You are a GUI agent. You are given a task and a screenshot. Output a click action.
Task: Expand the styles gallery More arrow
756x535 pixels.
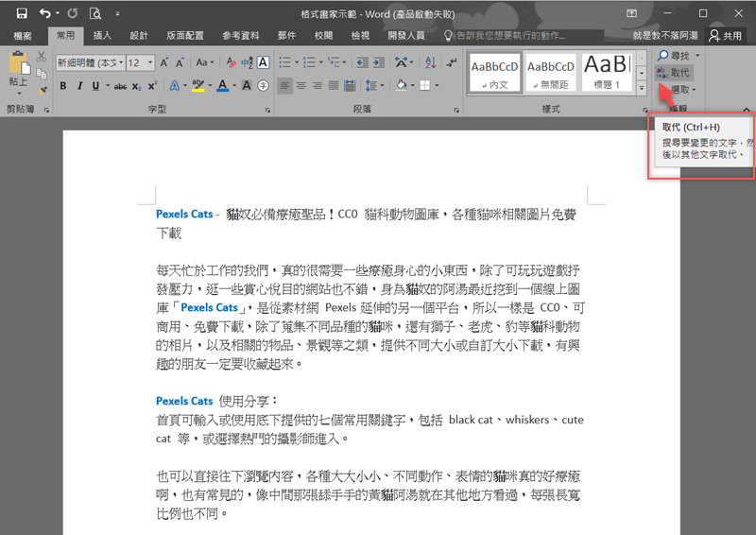(642, 88)
